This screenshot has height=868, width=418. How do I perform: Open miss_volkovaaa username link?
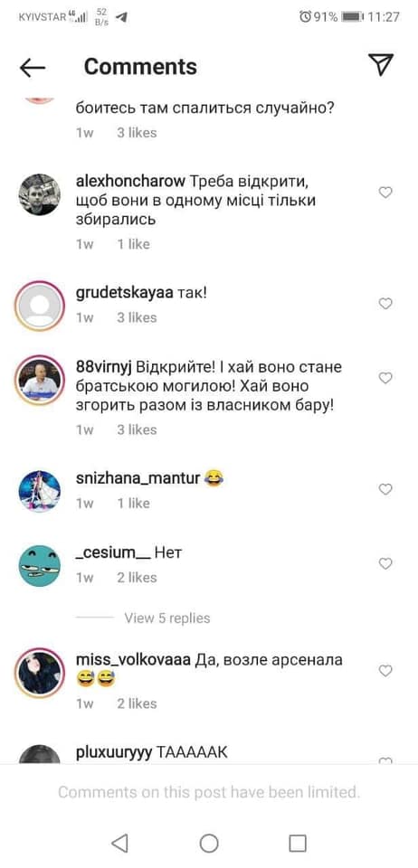click(x=133, y=660)
